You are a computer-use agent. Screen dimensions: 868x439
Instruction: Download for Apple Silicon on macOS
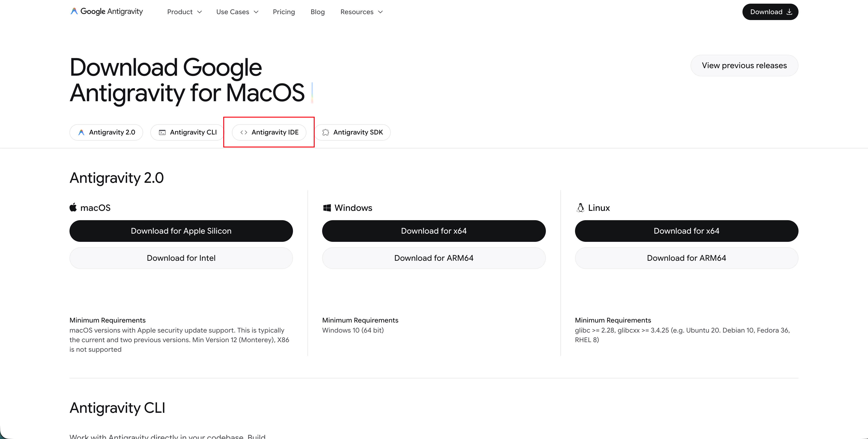tap(181, 231)
